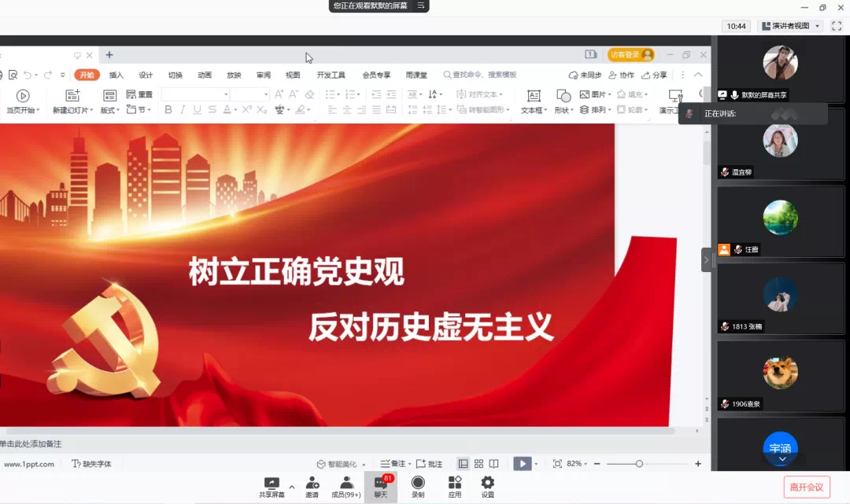Screen dimensions: 850x504
Task: Switch to the 插入 ribbon tab
Action: click(x=116, y=75)
